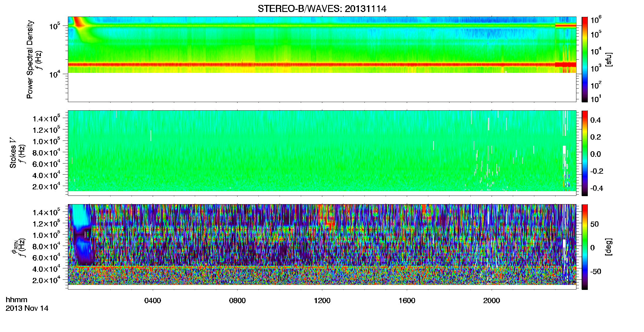Select the 10^5 frequency tick in top panel
The image size is (644, 332).
(x=54, y=26)
